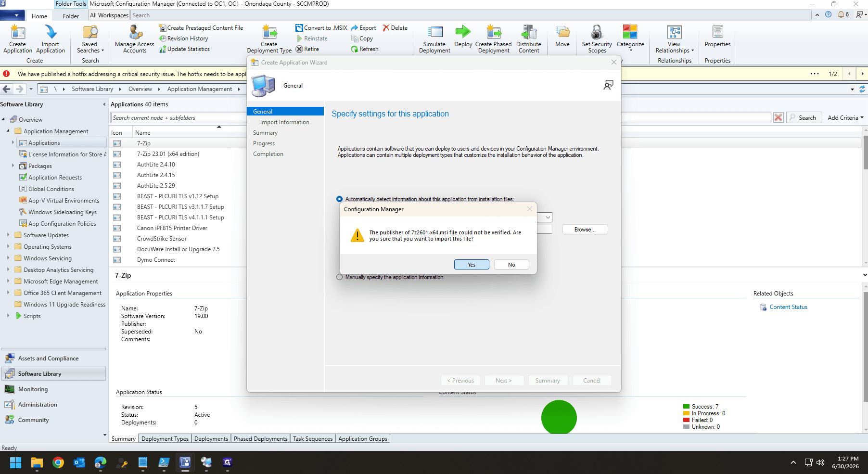The width and height of the screenshot is (868, 474).
Task: Select Global Conditions in the tree
Action: [51, 189]
